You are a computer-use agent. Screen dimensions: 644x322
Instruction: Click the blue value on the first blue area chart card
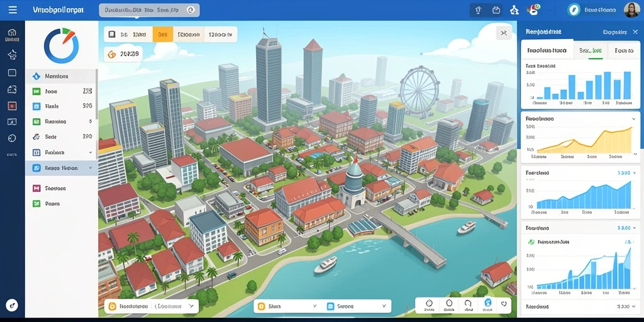tap(623, 173)
